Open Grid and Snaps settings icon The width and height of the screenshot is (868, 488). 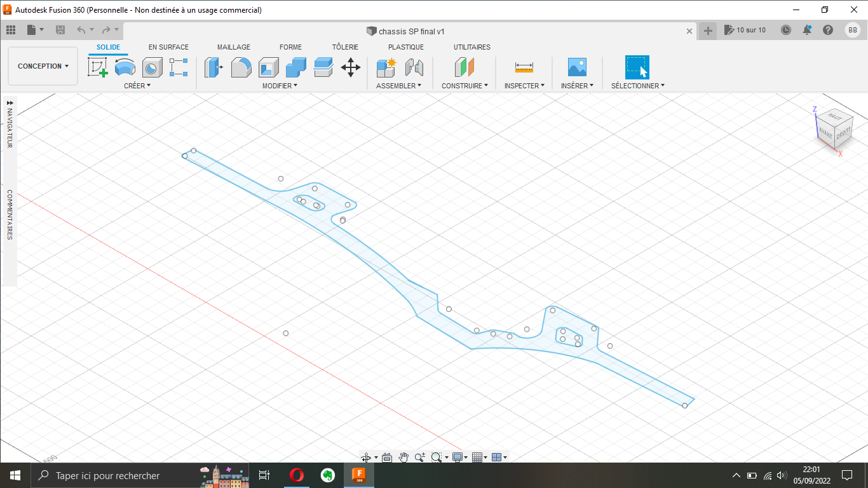(478, 457)
